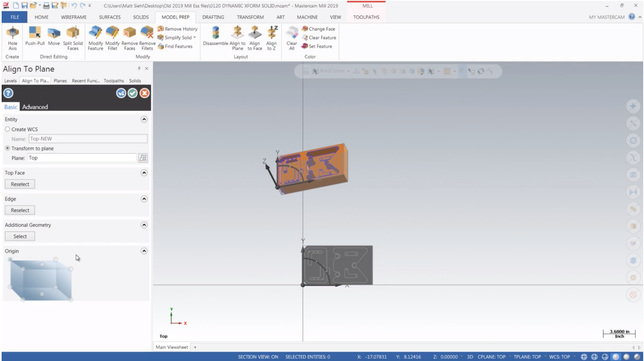
Task: Open the Levels manager tab
Action: pos(11,81)
